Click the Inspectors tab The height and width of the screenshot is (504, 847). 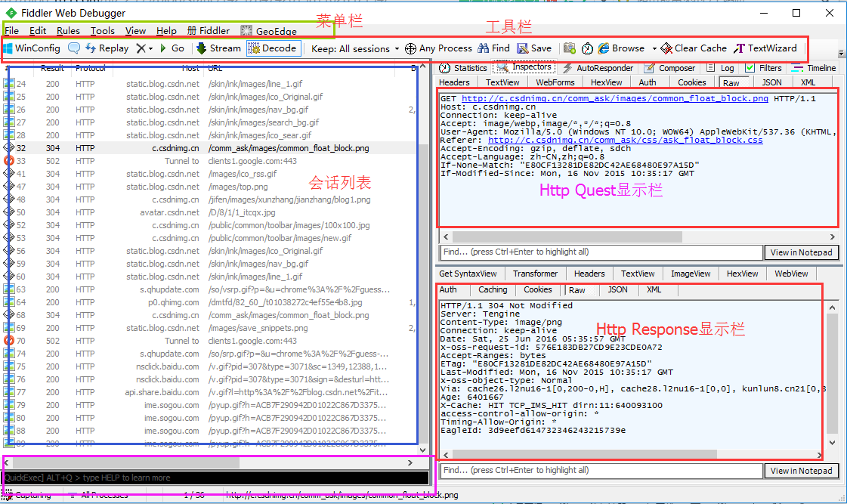pos(524,67)
